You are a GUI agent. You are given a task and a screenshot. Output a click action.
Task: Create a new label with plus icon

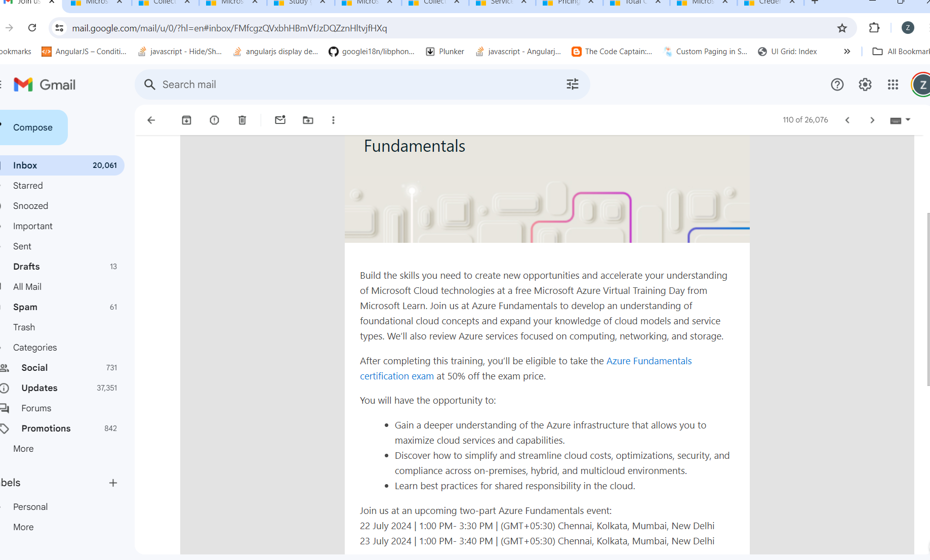(x=113, y=483)
